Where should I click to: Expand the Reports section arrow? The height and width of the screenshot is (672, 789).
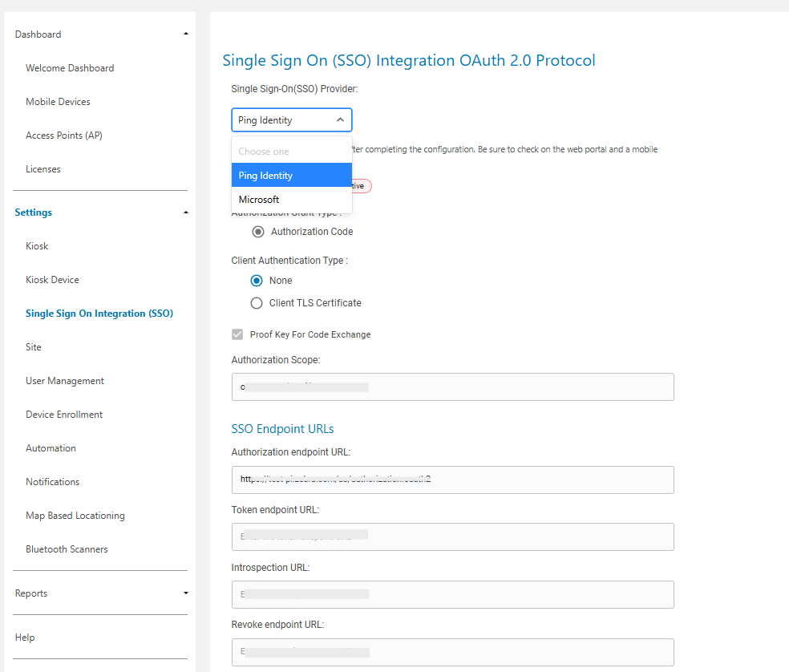tap(186, 593)
